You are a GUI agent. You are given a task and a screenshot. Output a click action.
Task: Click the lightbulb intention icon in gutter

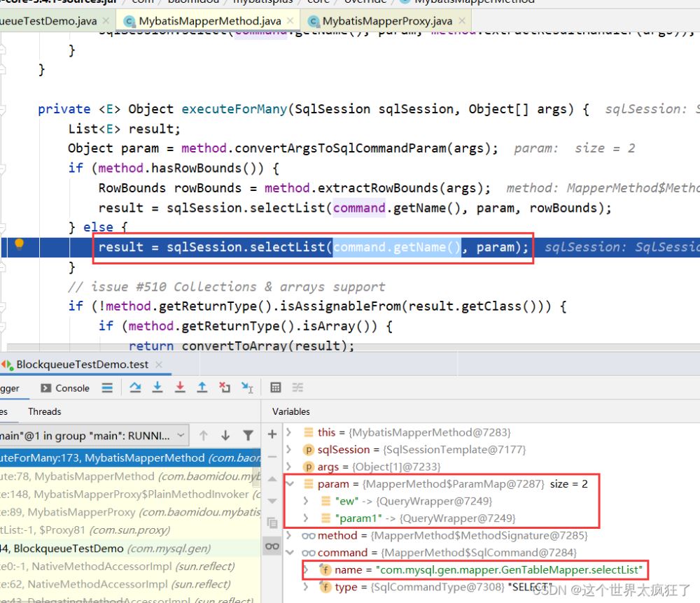pyautogui.click(x=19, y=243)
